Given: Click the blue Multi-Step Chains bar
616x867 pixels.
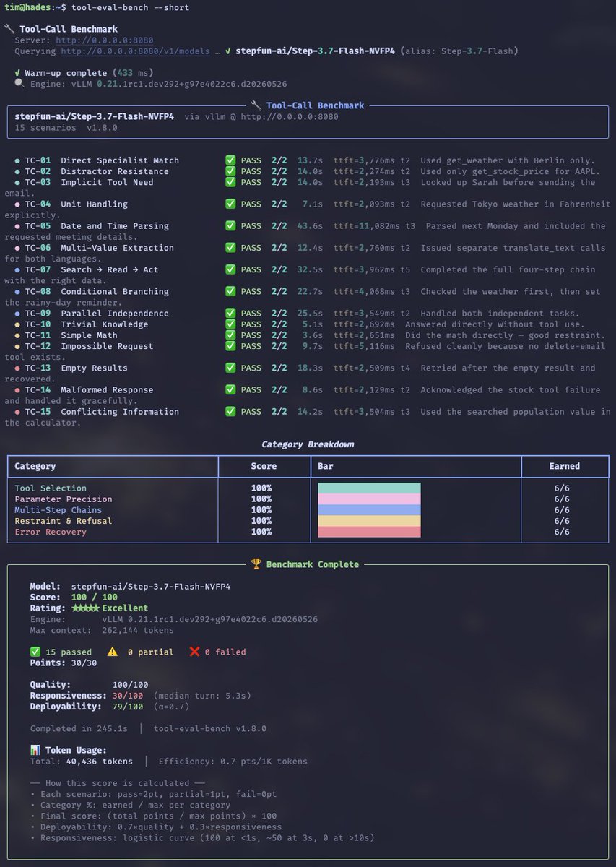Looking at the screenshot, I should [369, 510].
